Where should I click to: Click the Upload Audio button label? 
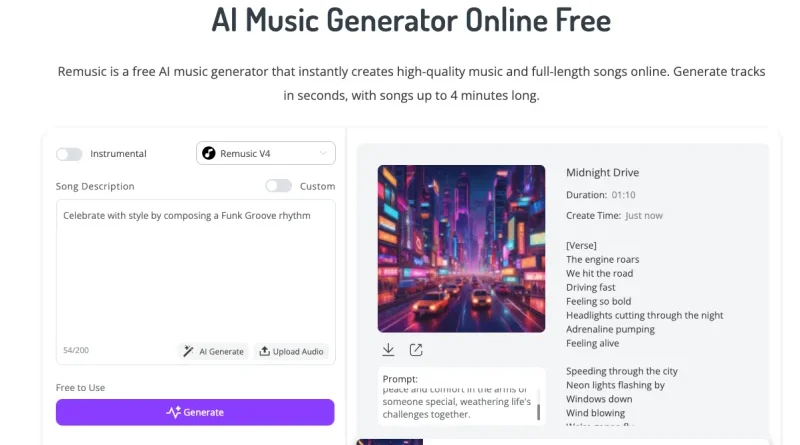[298, 351]
